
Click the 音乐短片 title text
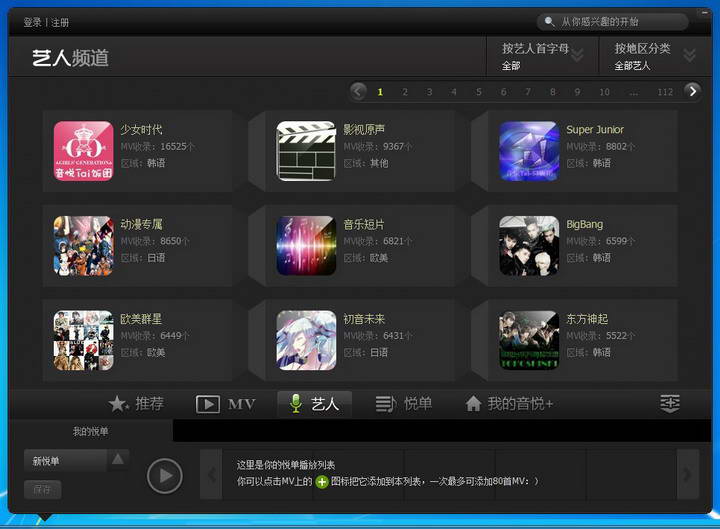pos(364,224)
